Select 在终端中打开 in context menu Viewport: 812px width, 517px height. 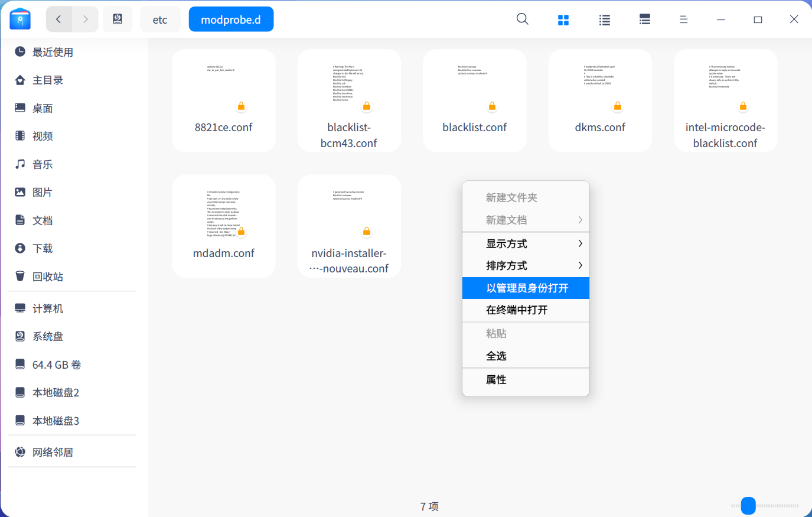click(526, 310)
